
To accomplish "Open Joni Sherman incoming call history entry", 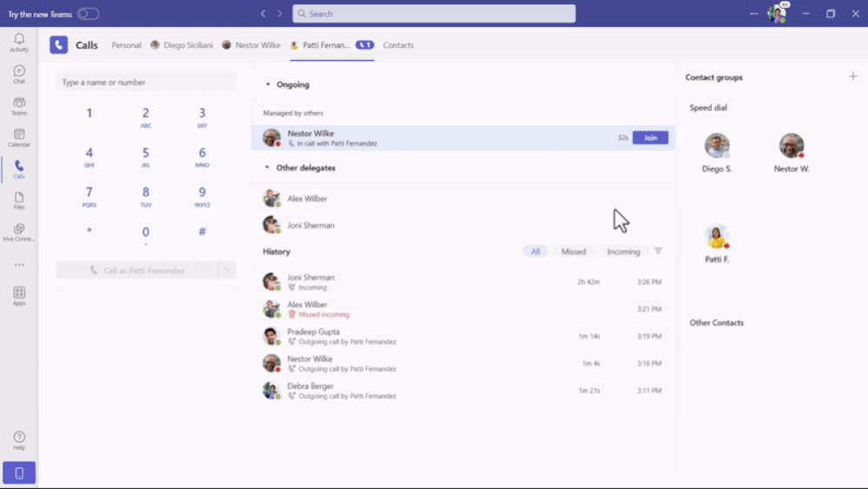I will pyautogui.click(x=464, y=281).
